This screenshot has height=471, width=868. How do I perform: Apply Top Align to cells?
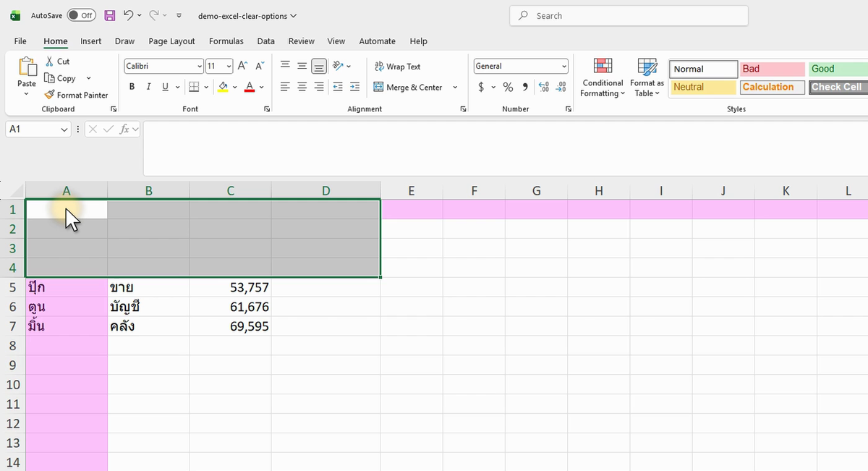point(285,66)
